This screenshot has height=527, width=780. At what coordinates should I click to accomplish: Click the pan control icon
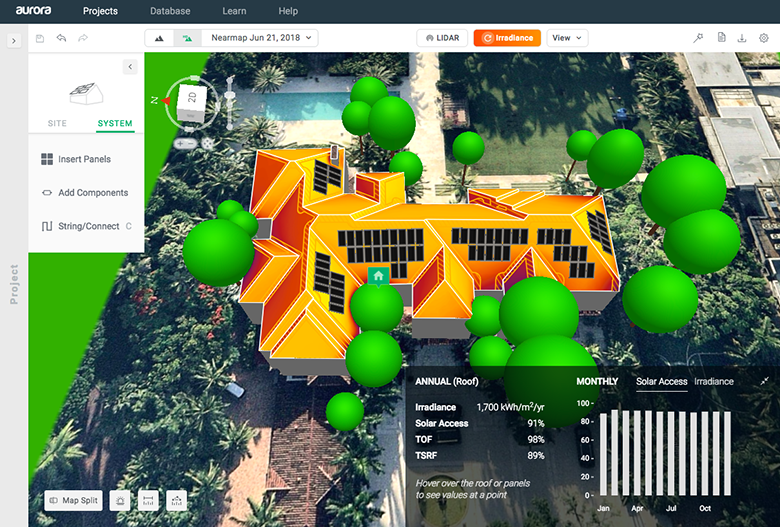(x=208, y=143)
